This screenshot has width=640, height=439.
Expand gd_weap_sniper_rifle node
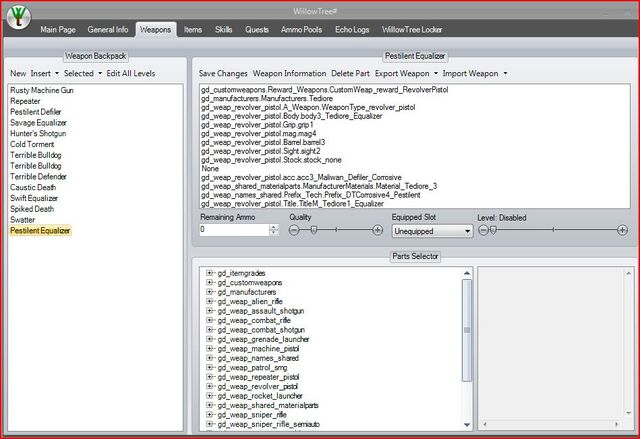[209, 415]
